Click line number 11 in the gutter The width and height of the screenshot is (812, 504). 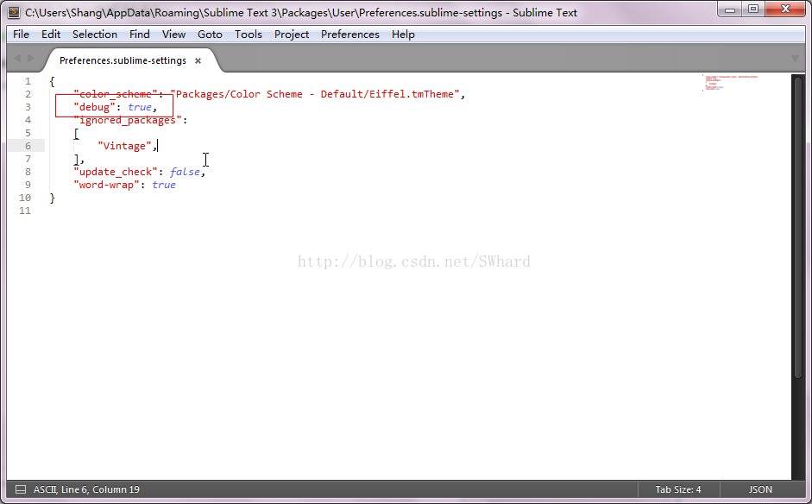point(25,211)
